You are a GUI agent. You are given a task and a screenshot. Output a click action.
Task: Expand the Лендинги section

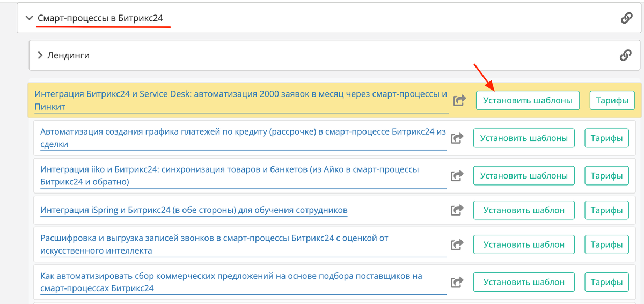[40, 55]
